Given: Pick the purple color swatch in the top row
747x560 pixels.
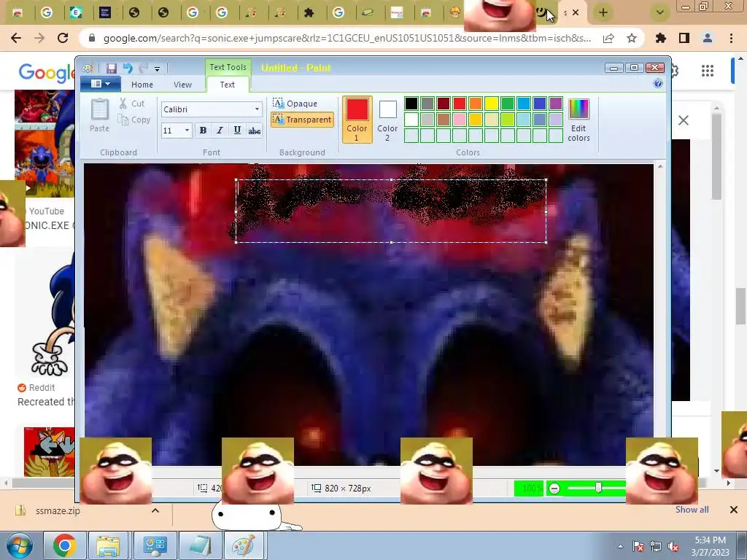Looking at the screenshot, I should tap(555, 104).
